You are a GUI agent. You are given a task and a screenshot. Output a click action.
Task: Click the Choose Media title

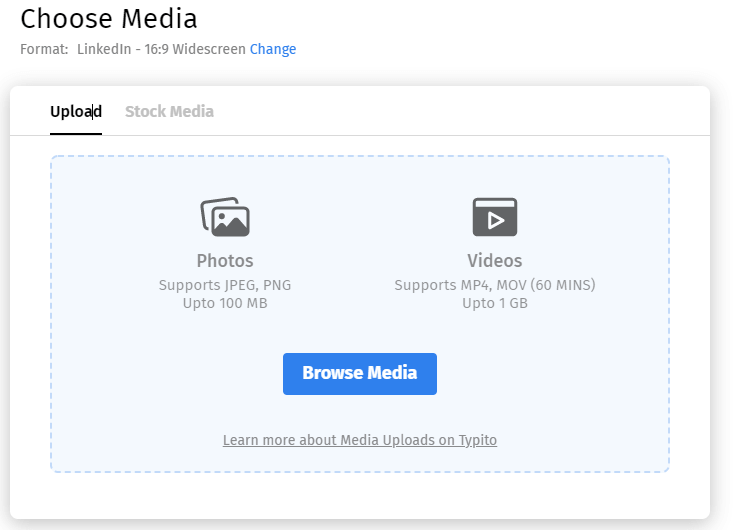tap(109, 19)
